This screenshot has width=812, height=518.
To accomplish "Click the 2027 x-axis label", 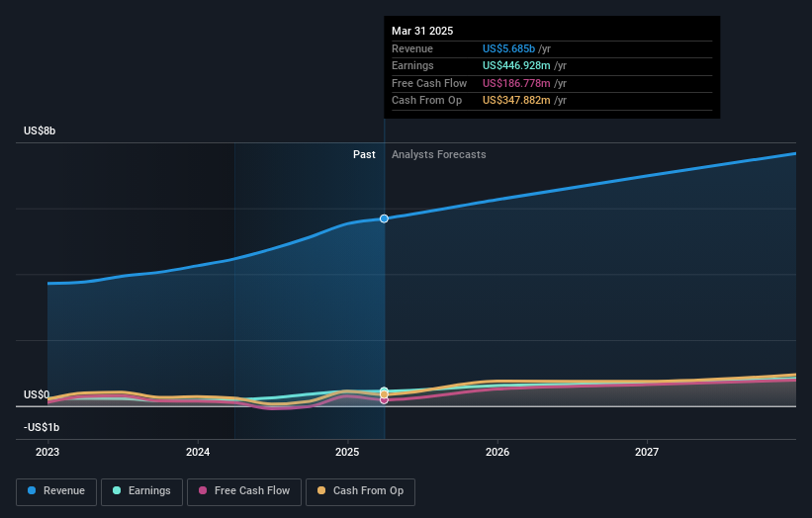I will 647,452.
